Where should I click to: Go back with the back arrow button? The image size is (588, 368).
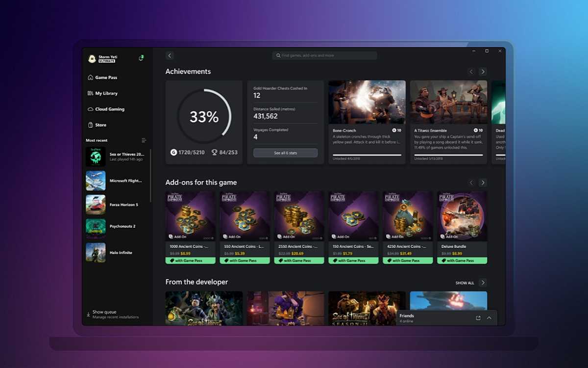tap(170, 55)
